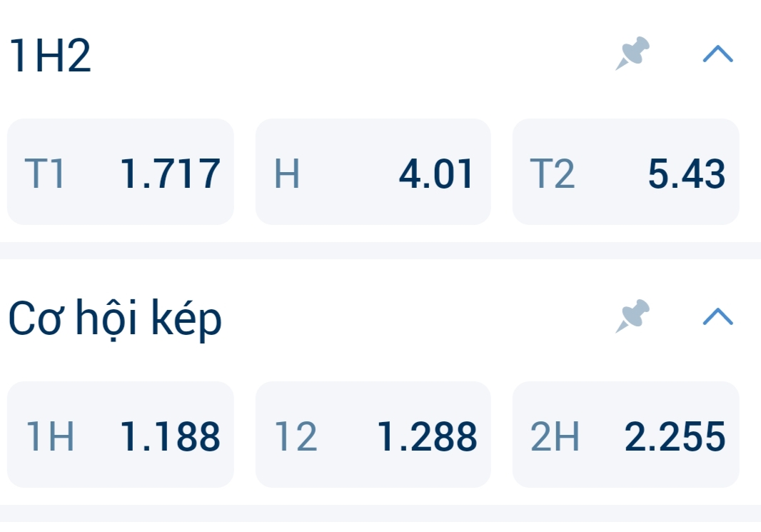
Task: Choose the 2H double chance option
Action: coord(625,435)
